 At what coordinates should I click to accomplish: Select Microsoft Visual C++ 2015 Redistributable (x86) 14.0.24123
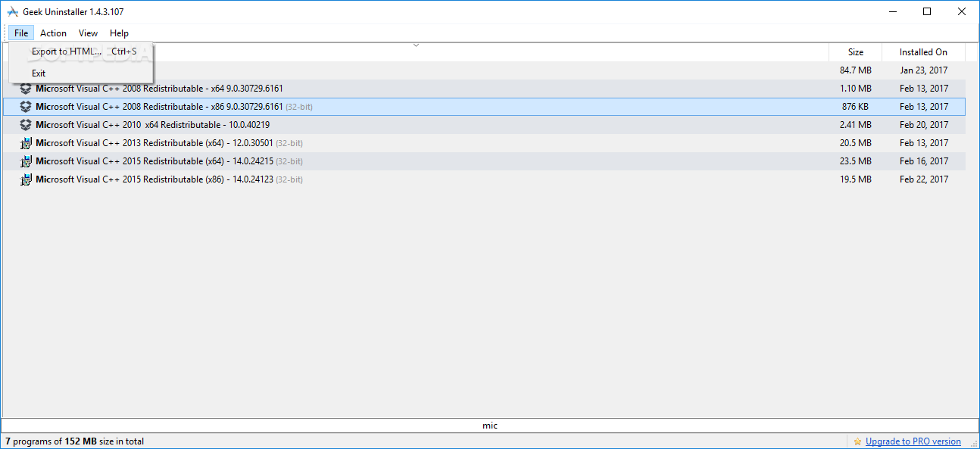tap(484, 179)
